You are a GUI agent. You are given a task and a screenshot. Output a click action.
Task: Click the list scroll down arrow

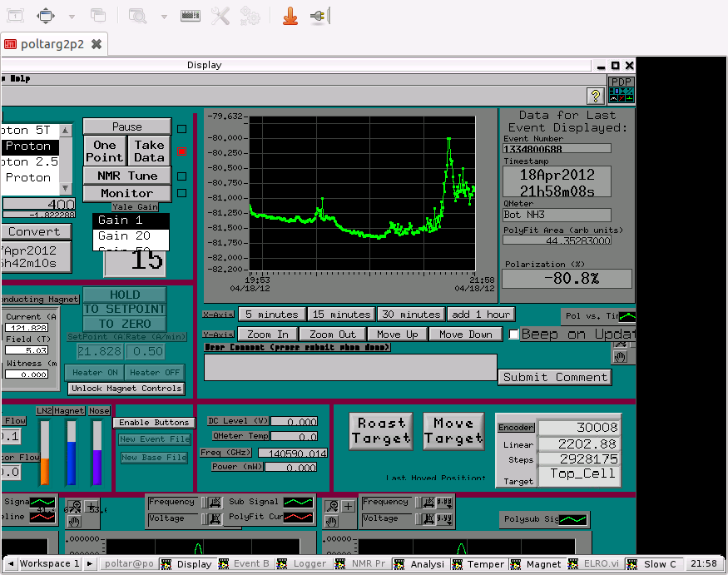66,188
